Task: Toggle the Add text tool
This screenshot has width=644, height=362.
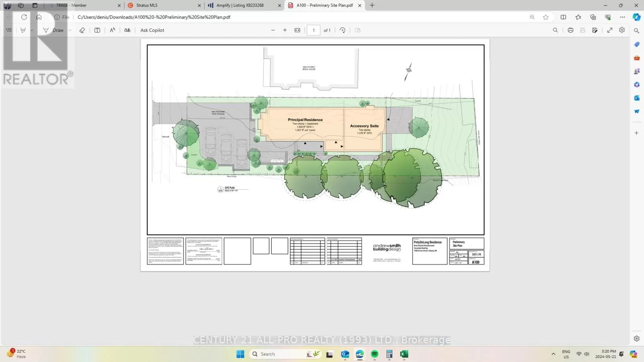Action: (x=97, y=30)
